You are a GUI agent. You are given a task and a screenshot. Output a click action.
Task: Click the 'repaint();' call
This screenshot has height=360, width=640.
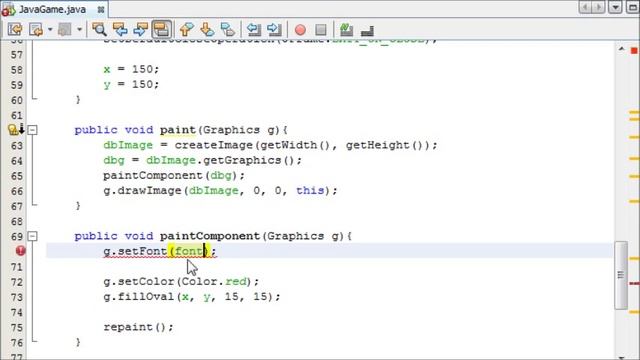138,327
